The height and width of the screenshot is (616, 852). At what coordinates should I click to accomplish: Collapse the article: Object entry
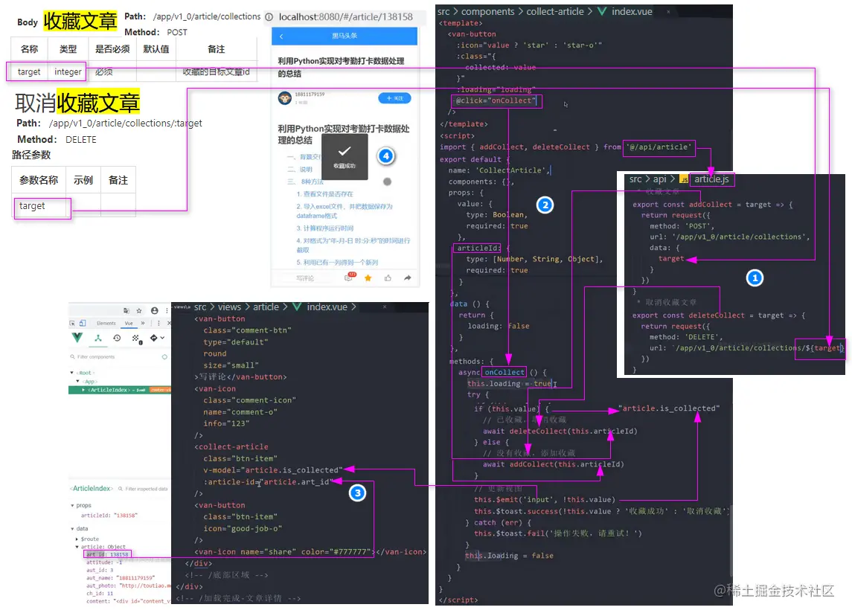coord(77,547)
